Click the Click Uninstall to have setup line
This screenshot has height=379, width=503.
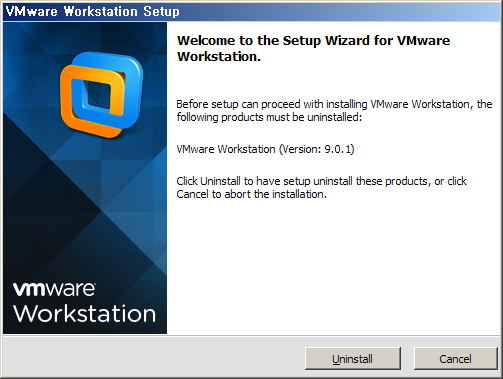tap(321, 181)
